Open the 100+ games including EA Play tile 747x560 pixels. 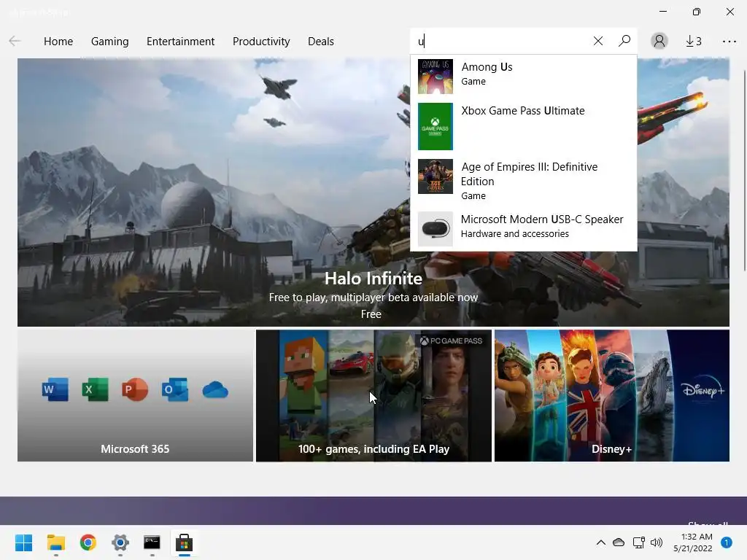click(x=373, y=395)
